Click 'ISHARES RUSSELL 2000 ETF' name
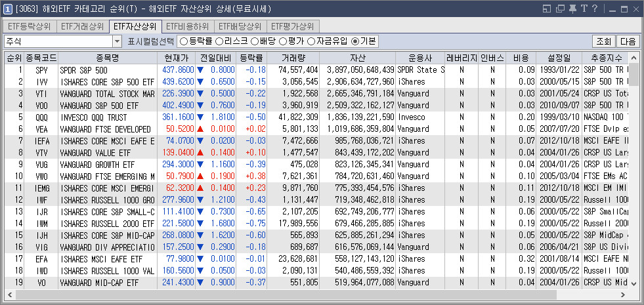This screenshot has width=644, height=305. pyautogui.click(x=107, y=224)
